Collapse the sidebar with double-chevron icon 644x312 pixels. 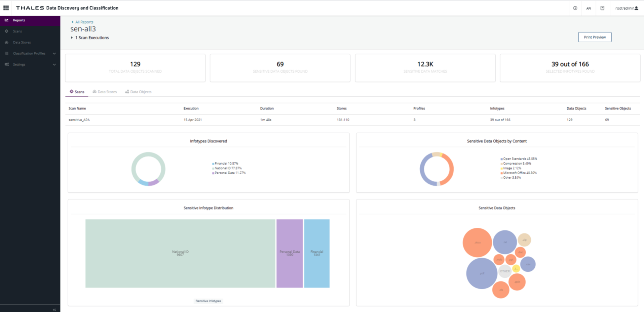(54, 309)
